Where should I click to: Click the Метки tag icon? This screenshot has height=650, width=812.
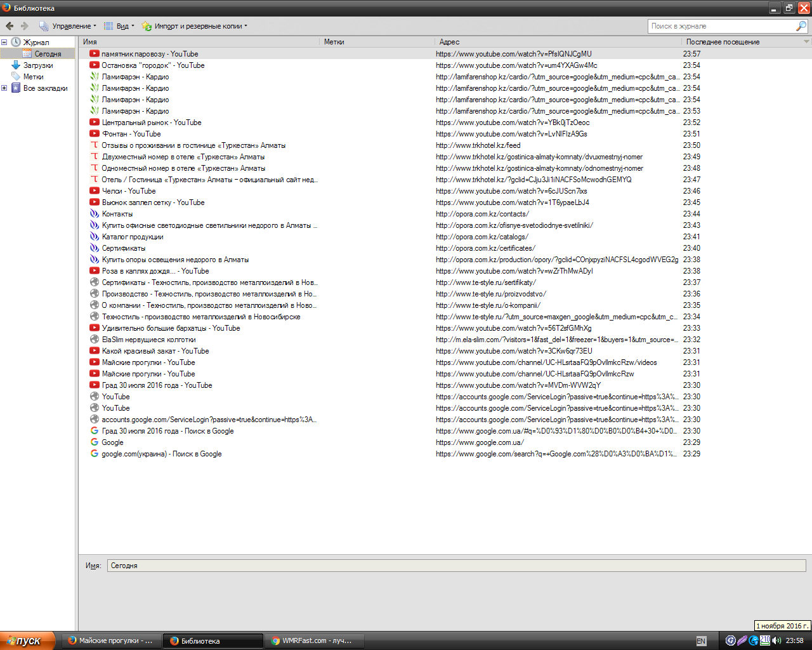(16, 77)
